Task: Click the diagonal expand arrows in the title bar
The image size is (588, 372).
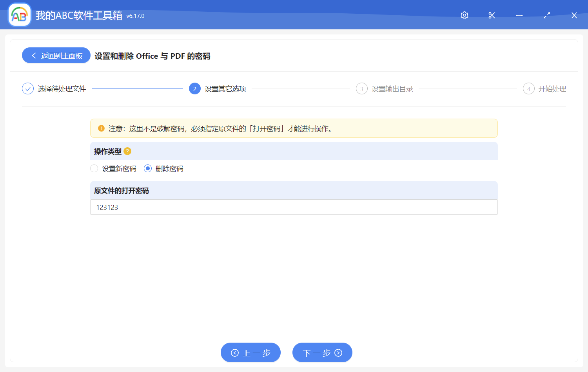Action: [546, 15]
